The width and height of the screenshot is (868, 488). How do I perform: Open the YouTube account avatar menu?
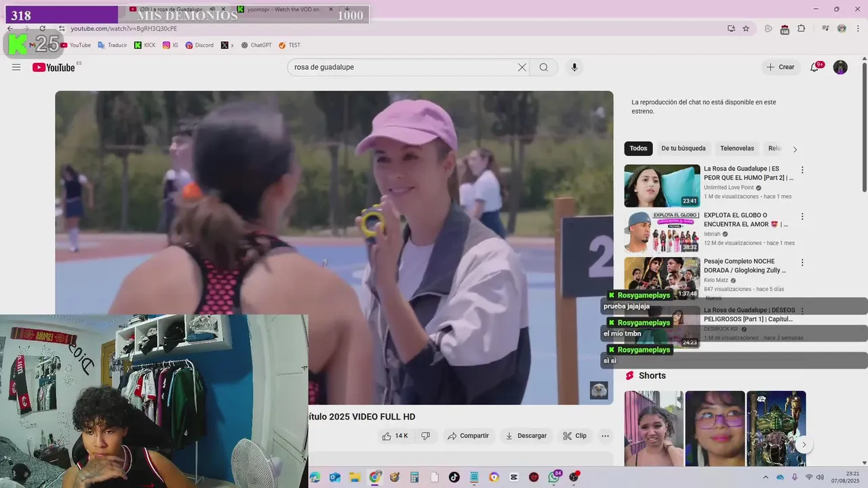(x=840, y=67)
